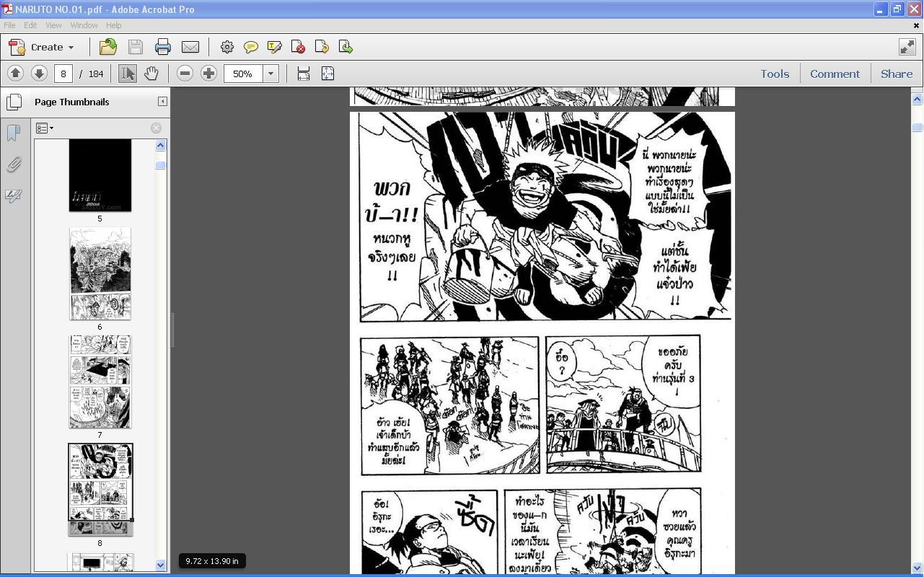
Task: Click the Save disk icon
Action: (136, 47)
